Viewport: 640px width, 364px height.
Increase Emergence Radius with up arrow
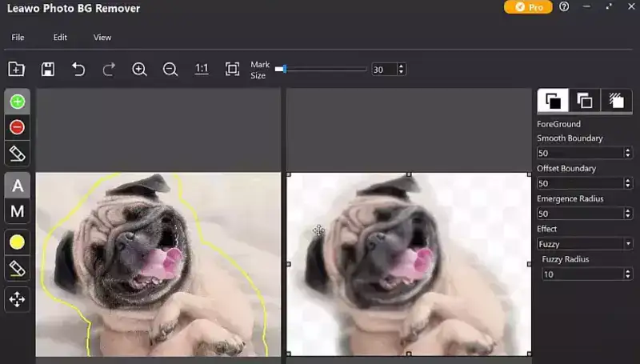click(628, 210)
